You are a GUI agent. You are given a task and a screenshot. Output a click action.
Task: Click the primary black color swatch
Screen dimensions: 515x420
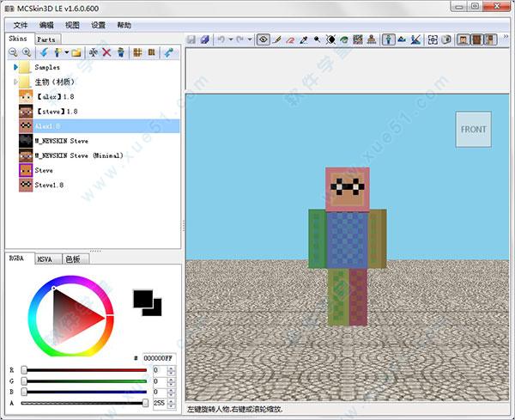[x=141, y=298]
